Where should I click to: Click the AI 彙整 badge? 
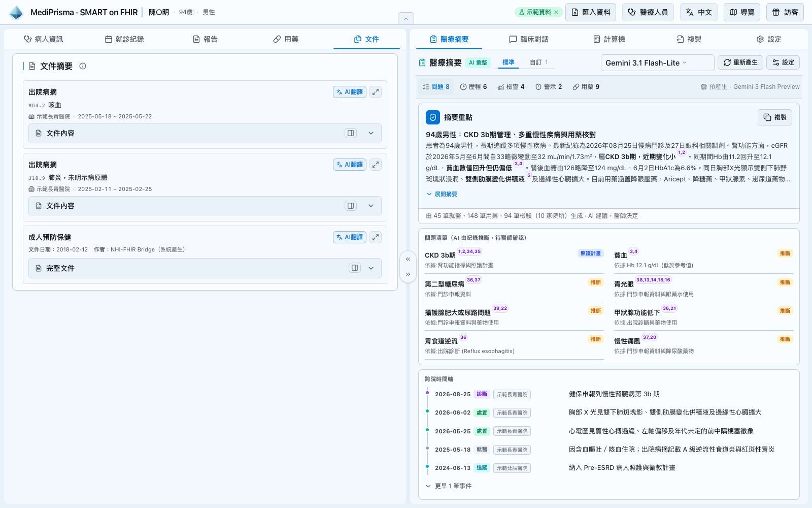[478, 62]
